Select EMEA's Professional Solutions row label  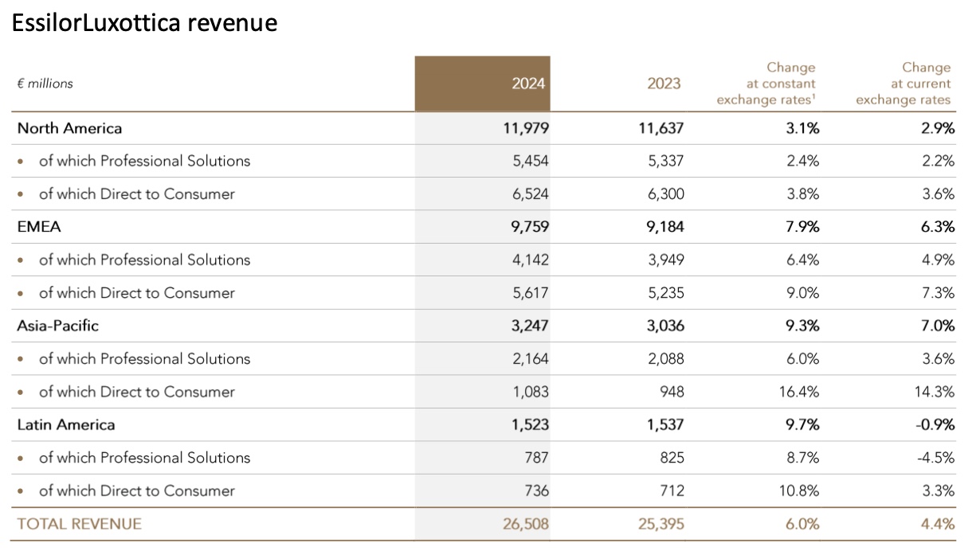[x=144, y=260]
